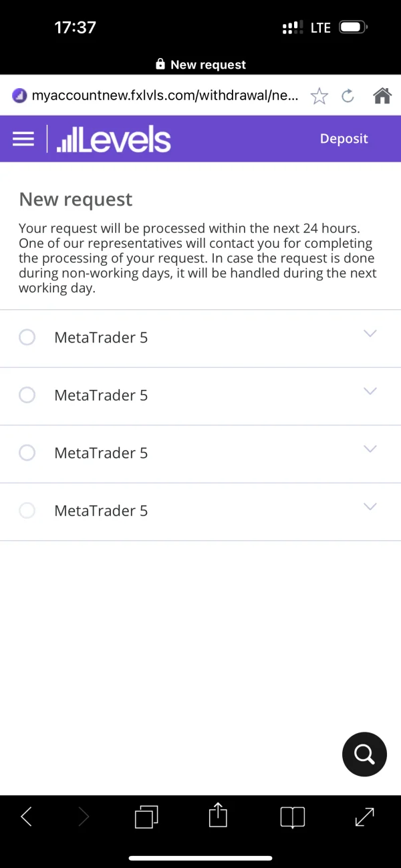Open the browser tabs overview icon
Viewport: 401px width, 868px height.
pyautogui.click(x=146, y=817)
